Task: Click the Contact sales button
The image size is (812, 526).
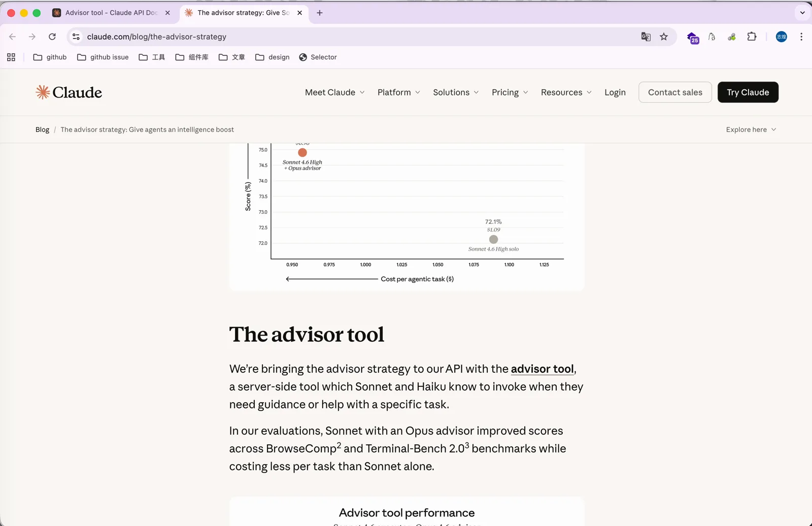Action: [675, 92]
